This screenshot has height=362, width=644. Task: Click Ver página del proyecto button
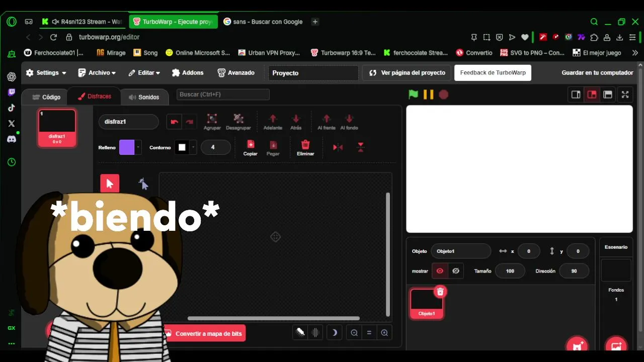407,73
